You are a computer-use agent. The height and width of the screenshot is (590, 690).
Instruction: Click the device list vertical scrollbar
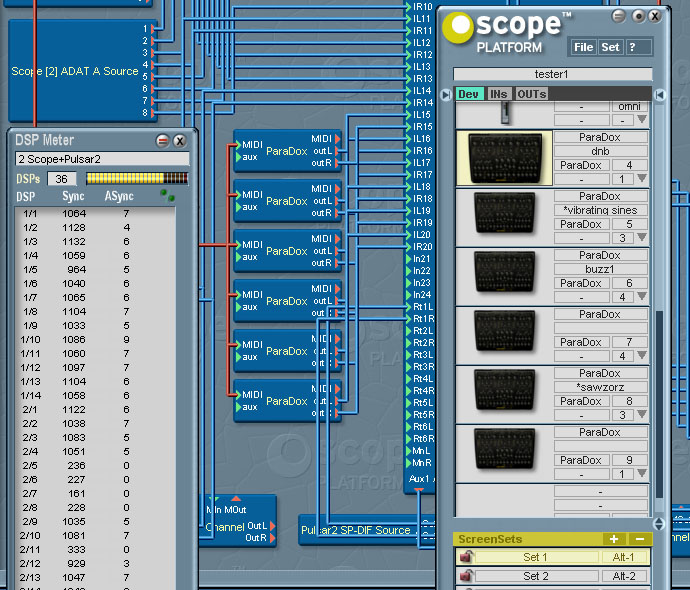click(x=659, y=405)
